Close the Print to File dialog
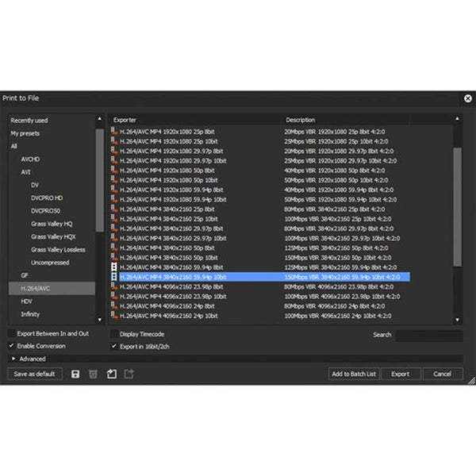This screenshot has height=476, width=476. (467, 98)
